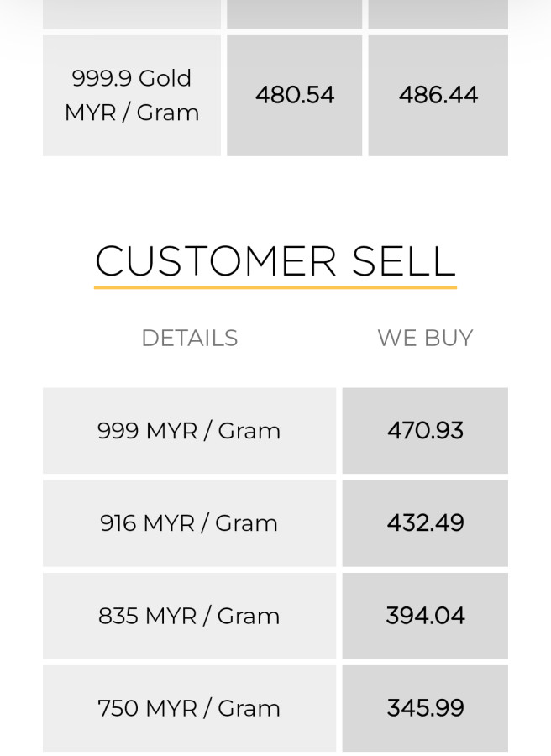Click the cut-off cell above 999.9 Gold

coord(132,13)
